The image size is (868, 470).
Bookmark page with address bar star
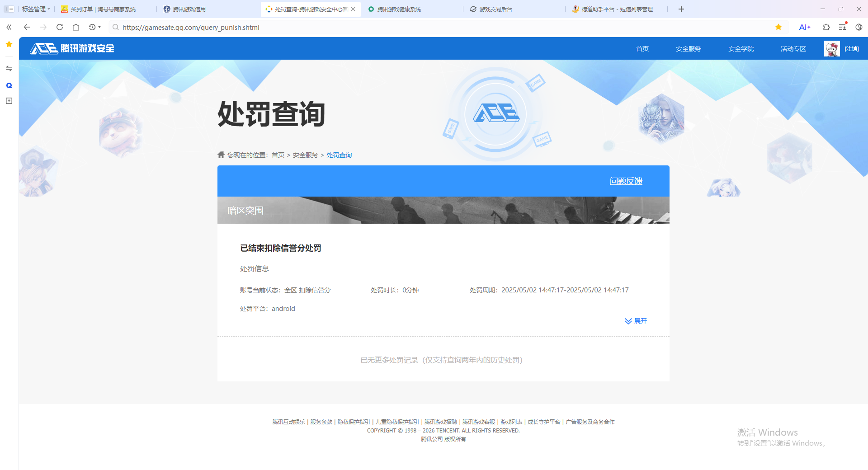coord(778,27)
